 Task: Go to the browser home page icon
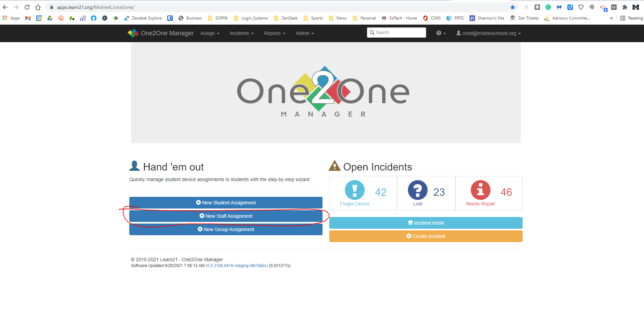(38, 7)
